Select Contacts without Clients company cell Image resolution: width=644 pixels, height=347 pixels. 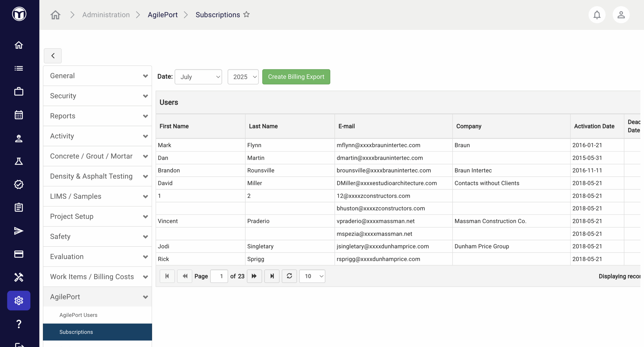tap(511, 183)
